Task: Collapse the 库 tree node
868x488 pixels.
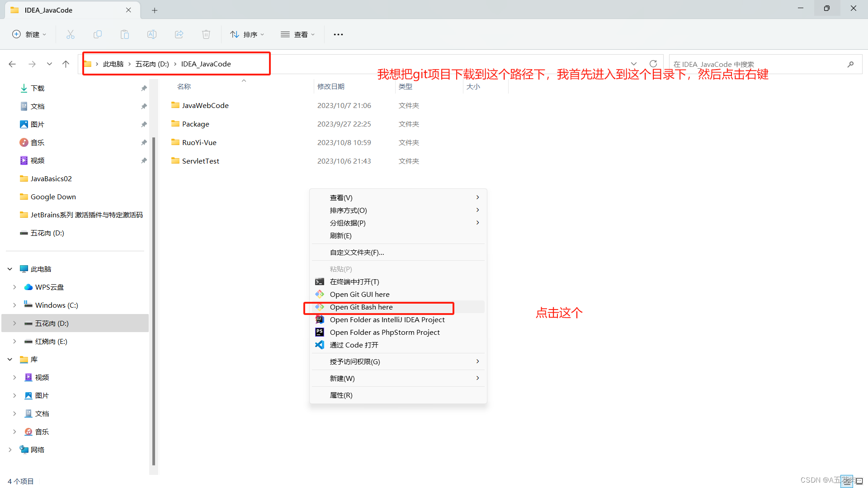Action: [10, 359]
